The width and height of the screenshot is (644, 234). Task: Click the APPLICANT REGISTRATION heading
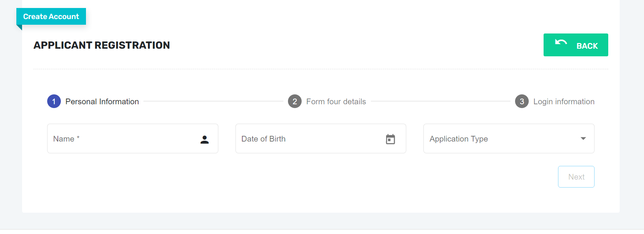(102, 45)
